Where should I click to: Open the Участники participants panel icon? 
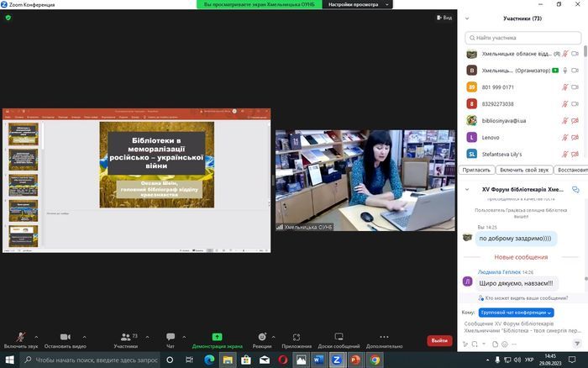125,337
